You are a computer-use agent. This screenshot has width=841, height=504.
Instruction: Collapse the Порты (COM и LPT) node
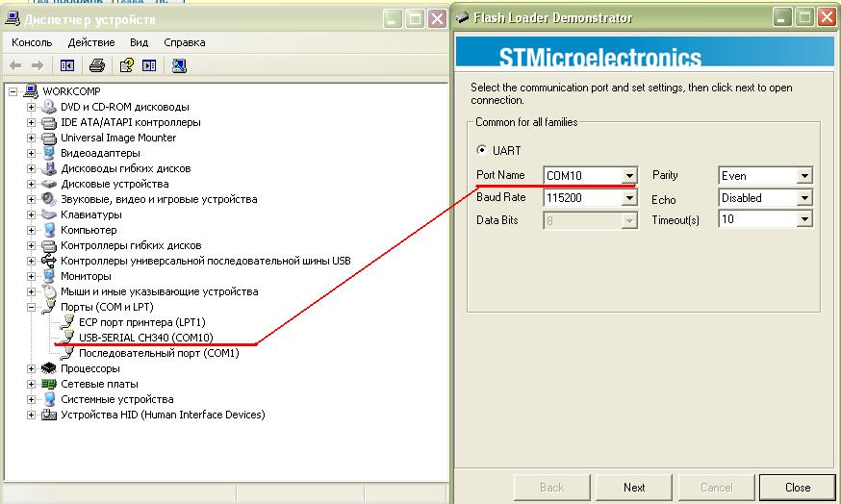(x=32, y=307)
